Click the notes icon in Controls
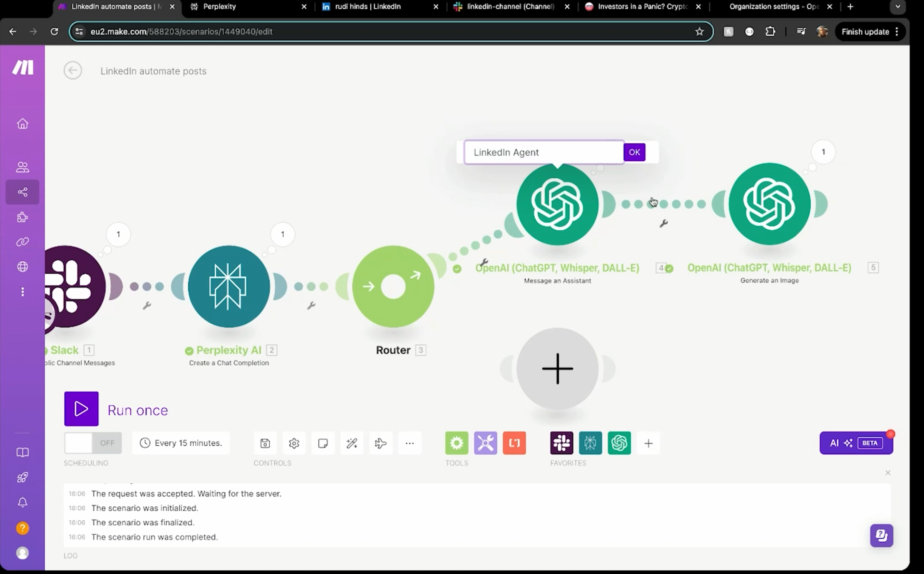Image resolution: width=924 pixels, height=574 pixels. [x=323, y=443]
